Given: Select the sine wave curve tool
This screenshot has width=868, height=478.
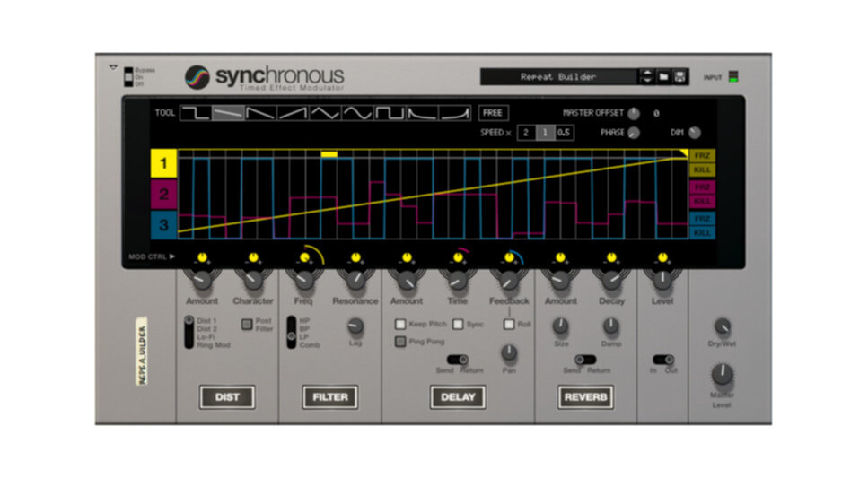Looking at the screenshot, I should [x=359, y=113].
